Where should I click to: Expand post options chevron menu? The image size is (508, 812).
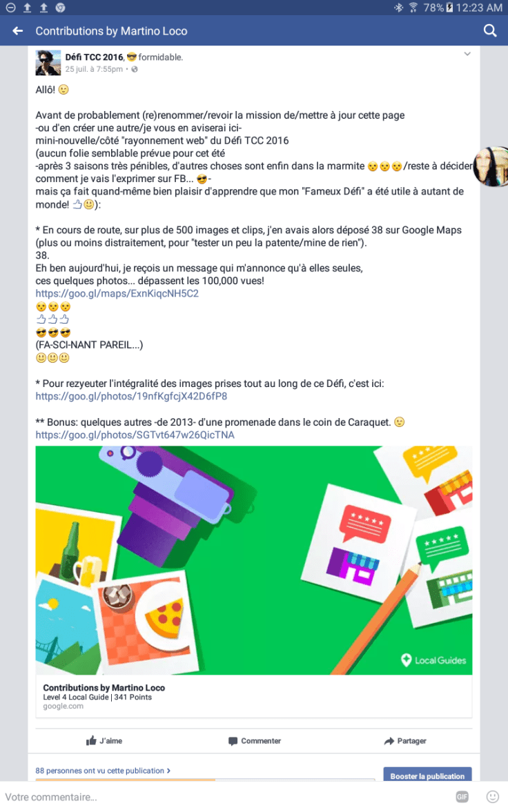pyautogui.click(x=467, y=54)
